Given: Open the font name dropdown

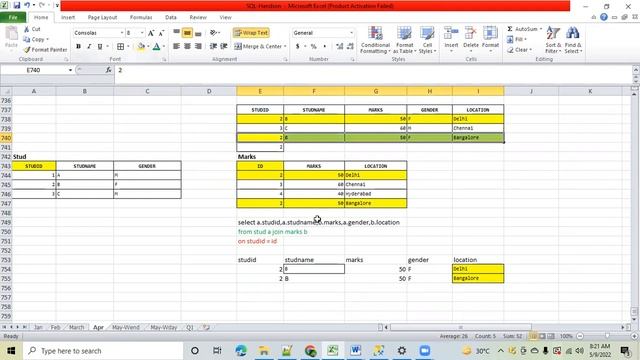Looking at the screenshot, I should tap(122, 33).
